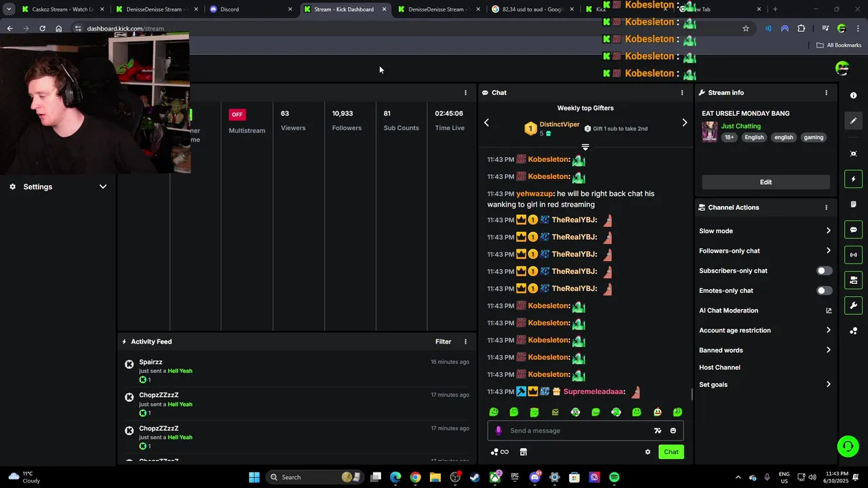Toggle the channel actions camera widget icon
This screenshot has height=488, width=868.
tap(854, 280)
